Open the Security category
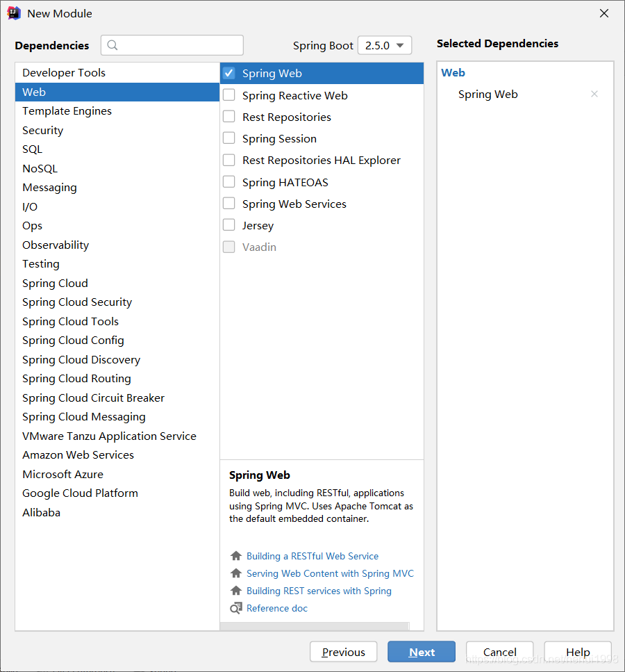 coord(117,130)
